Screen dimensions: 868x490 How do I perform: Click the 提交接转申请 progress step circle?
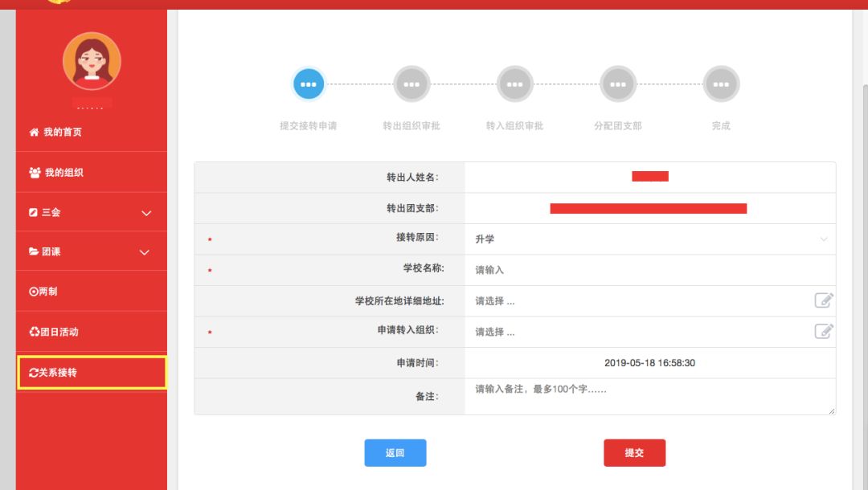(309, 84)
